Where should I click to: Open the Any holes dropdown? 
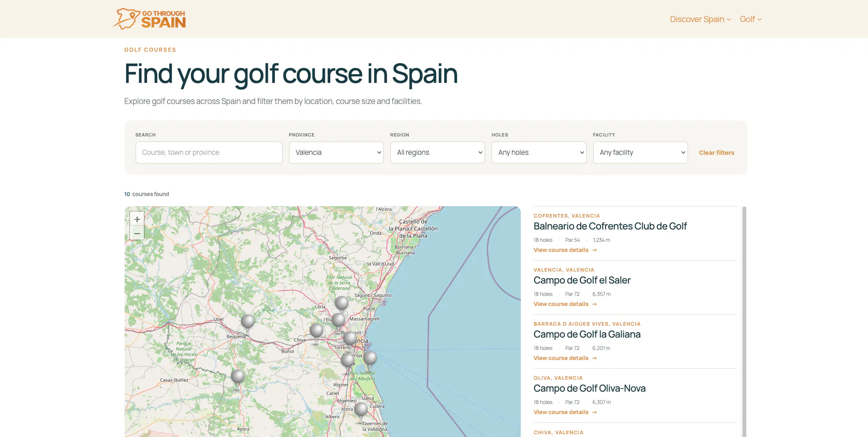point(539,153)
